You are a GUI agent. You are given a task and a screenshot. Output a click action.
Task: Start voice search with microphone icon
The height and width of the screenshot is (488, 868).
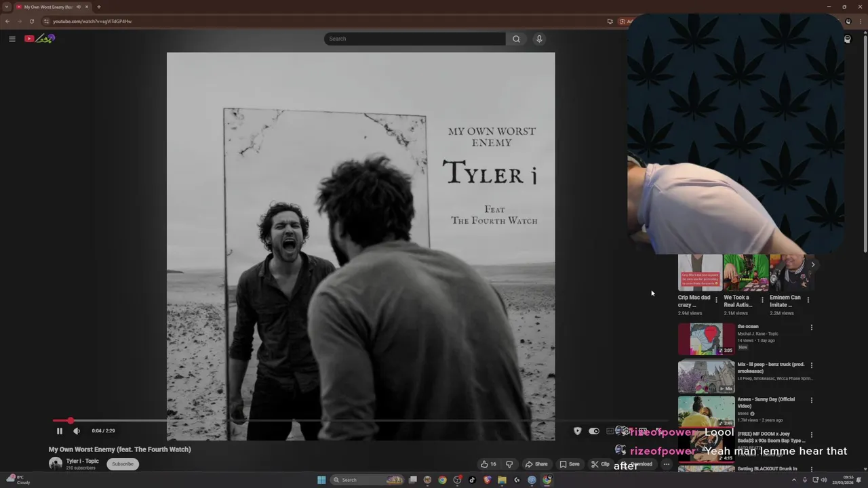[539, 39]
